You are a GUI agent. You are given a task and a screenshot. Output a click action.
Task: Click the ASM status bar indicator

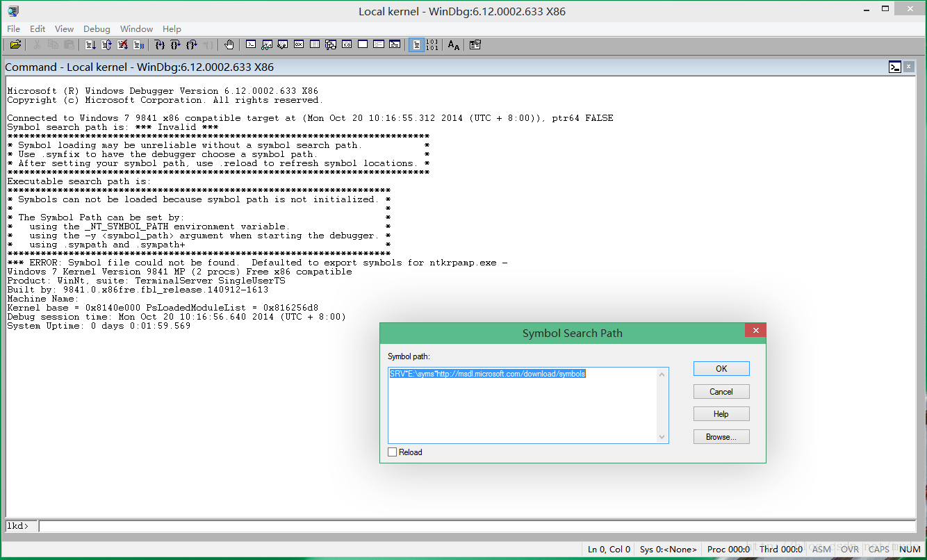pyautogui.click(x=821, y=549)
